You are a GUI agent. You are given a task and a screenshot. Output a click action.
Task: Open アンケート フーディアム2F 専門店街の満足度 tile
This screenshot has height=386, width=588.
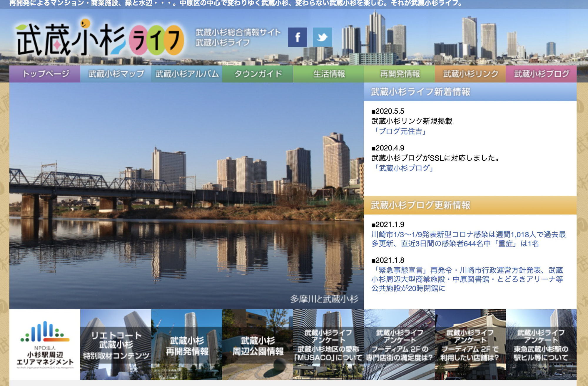pos(400,345)
